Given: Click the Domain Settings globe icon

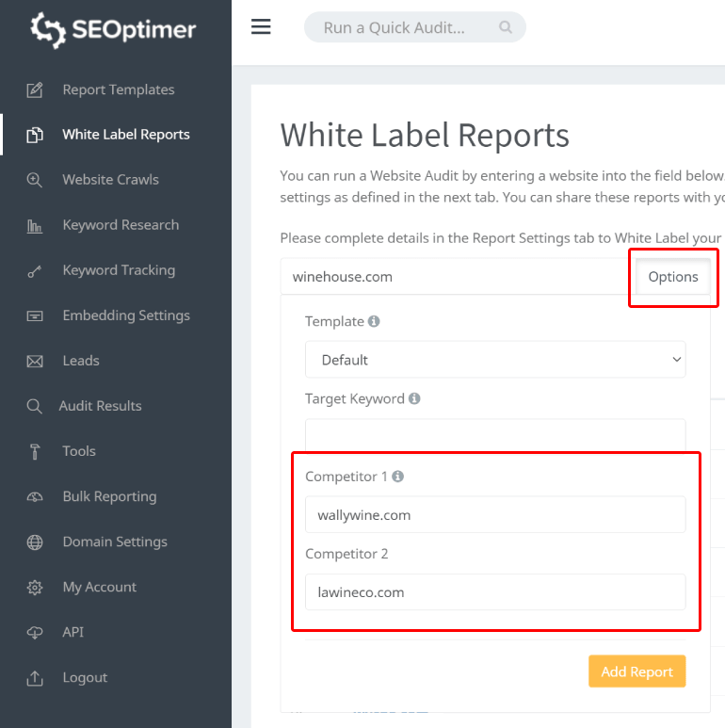Looking at the screenshot, I should (x=35, y=542).
